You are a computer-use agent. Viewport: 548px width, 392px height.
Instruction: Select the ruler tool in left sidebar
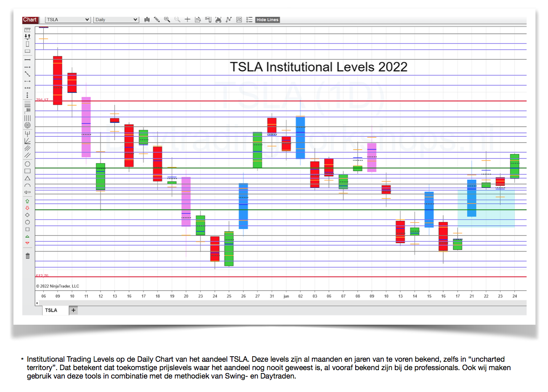pos(27,29)
